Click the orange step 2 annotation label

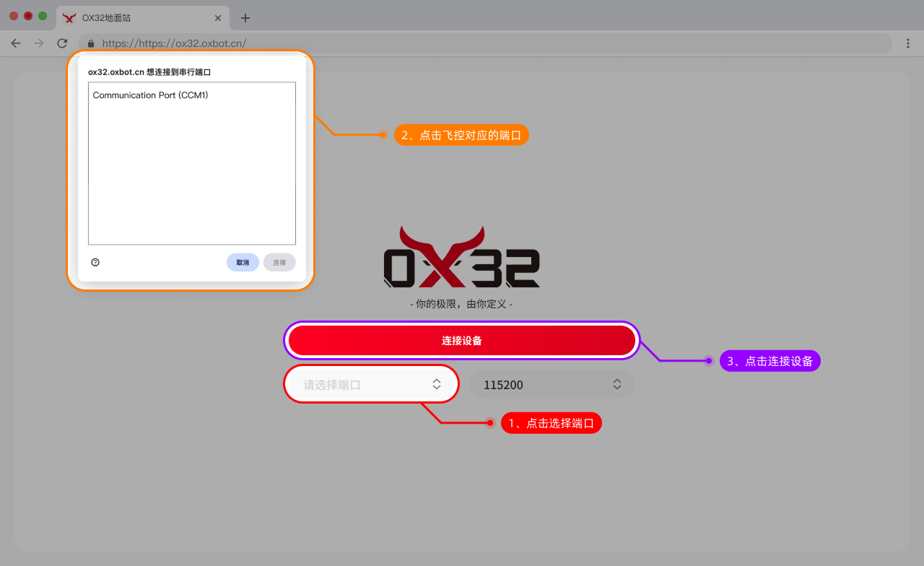pyautogui.click(x=461, y=135)
